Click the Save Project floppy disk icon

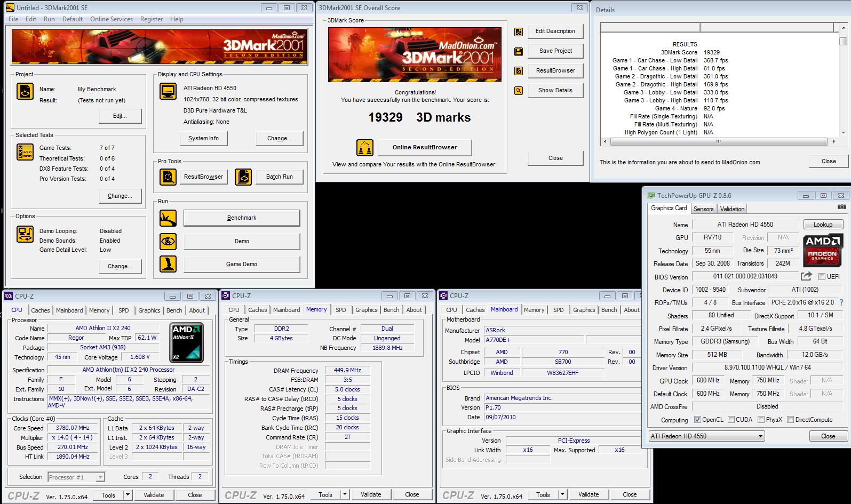point(518,51)
